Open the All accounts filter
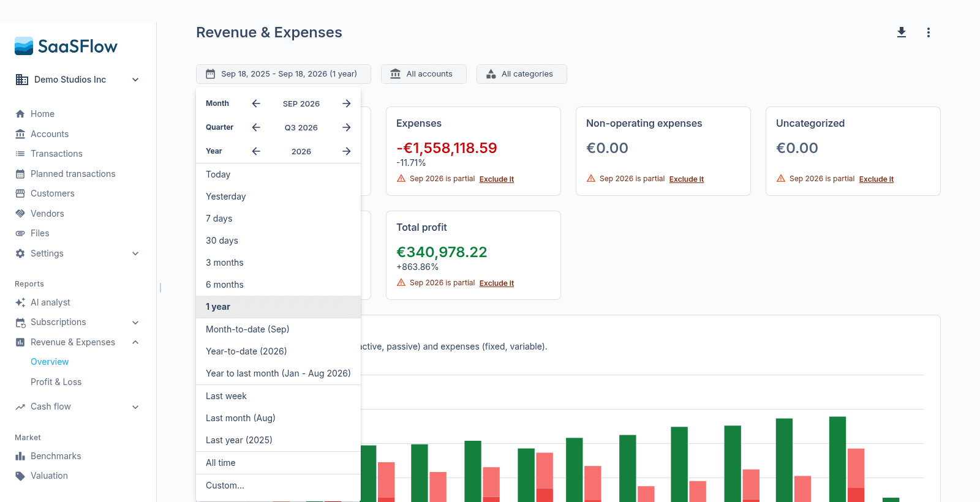This screenshot has height=502, width=980. point(424,74)
